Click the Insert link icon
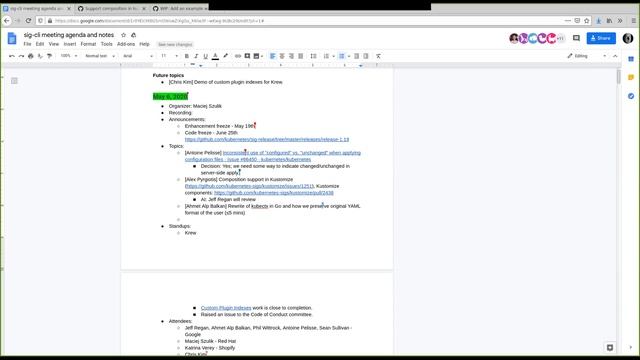The width and height of the screenshot is (640, 360). coord(238,56)
